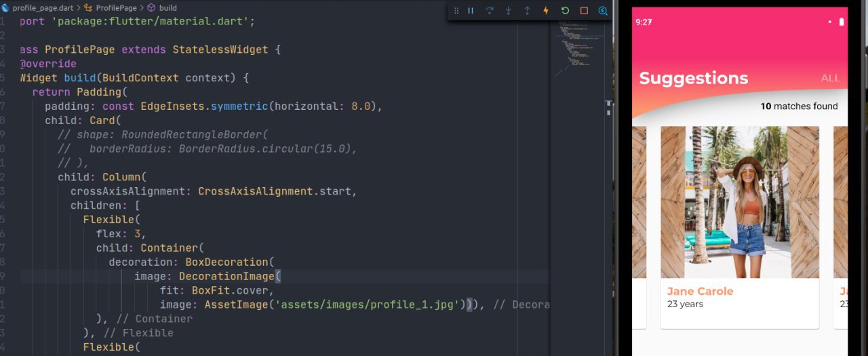The height and width of the screenshot is (356, 868).
Task: Click the commented 'RoundedRectangleBorder(' line
Action: click(163, 135)
